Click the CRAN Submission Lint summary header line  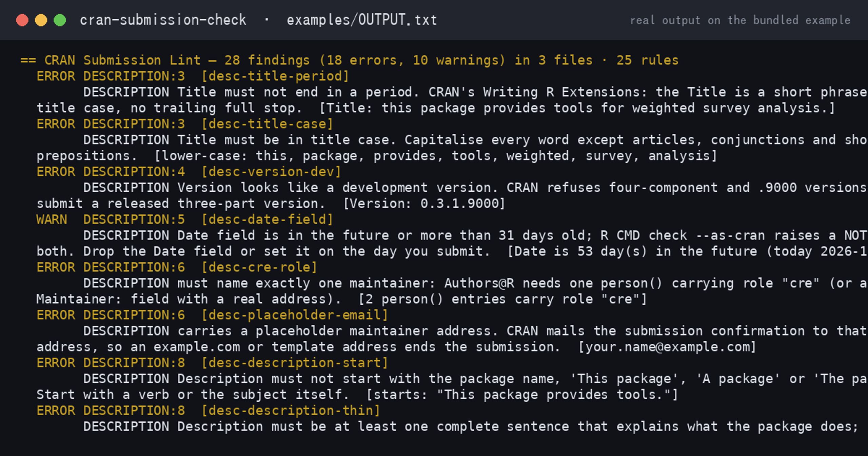point(350,60)
